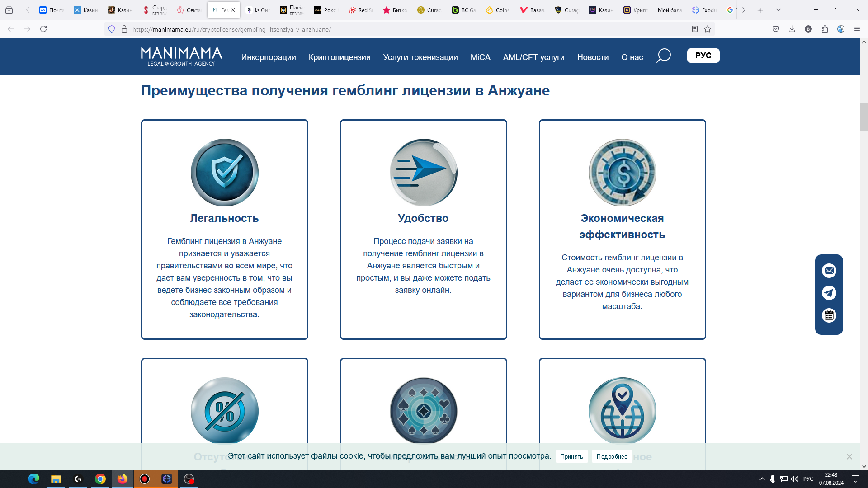
Task: Accept cookies with the Принять button
Action: (x=571, y=456)
